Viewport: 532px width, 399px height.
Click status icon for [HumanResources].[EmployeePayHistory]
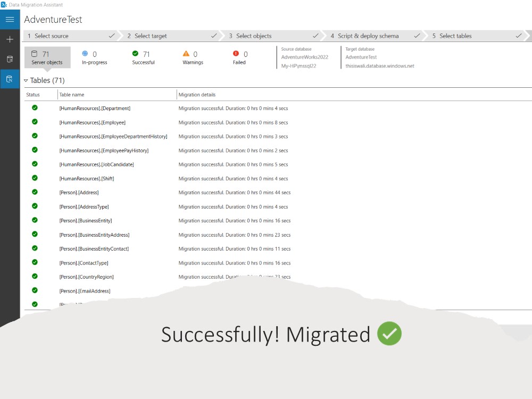pyautogui.click(x=35, y=150)
